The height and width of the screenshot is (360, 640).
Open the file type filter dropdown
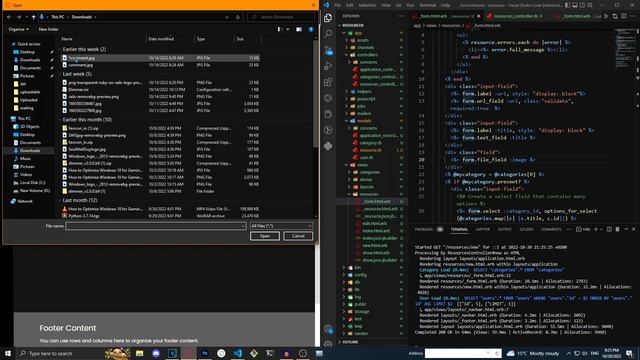pos(281,226)
